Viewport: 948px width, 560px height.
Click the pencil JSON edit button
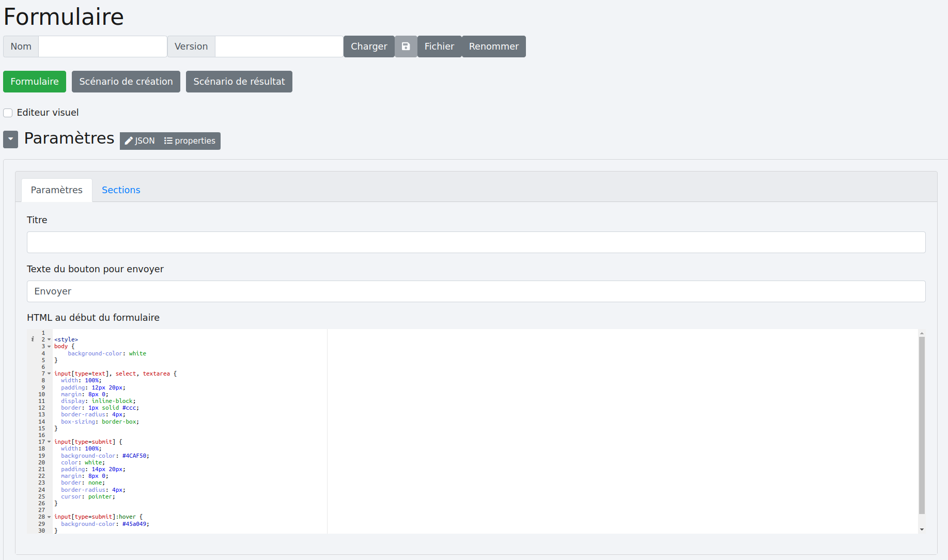139,141
